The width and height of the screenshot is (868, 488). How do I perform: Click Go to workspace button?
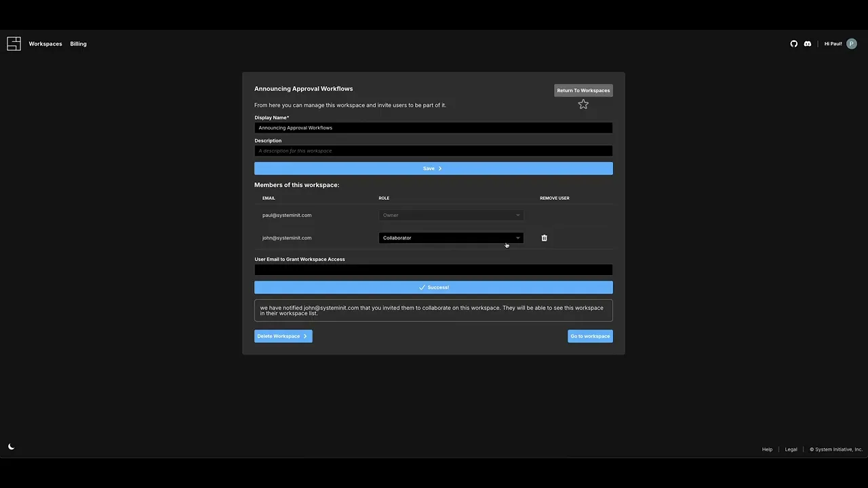[590, 336]
